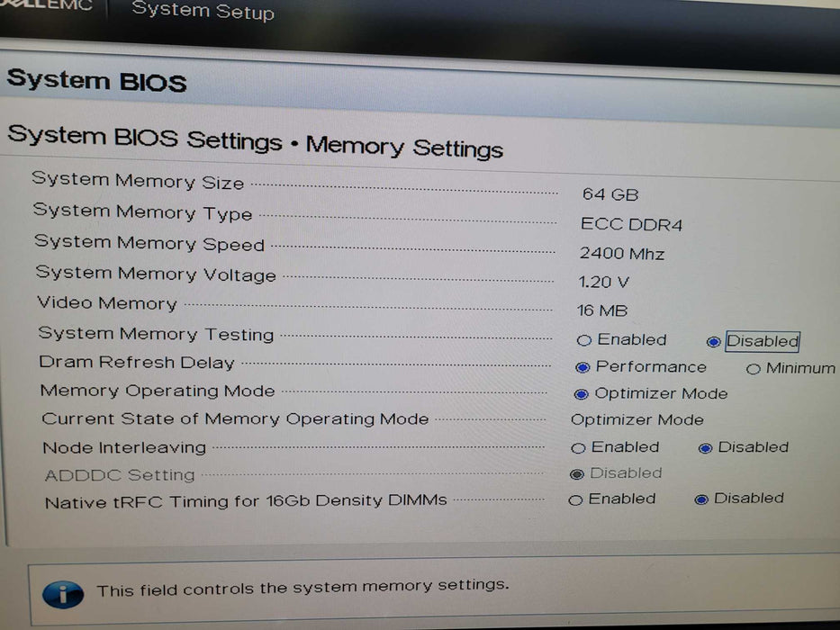Click the System Memory Size label
Image resolution: width=840 pixels, height=630 pixels.
[138, 180]
